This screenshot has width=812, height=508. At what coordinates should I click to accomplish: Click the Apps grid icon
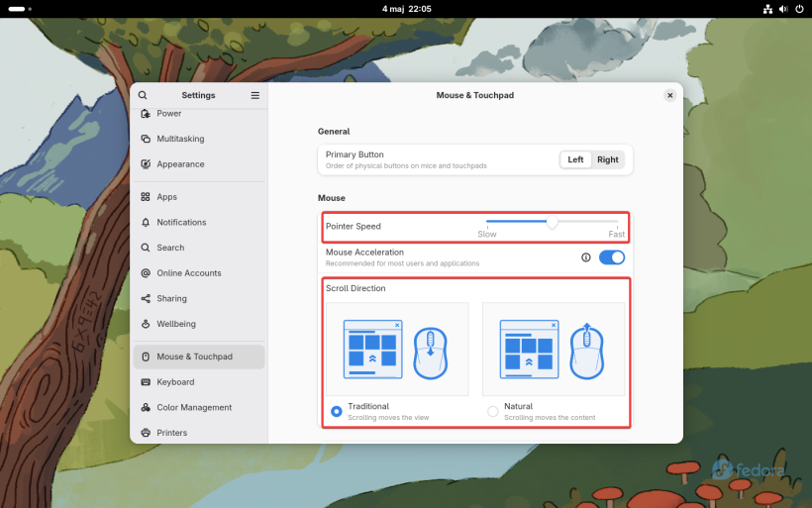(146, 197)
